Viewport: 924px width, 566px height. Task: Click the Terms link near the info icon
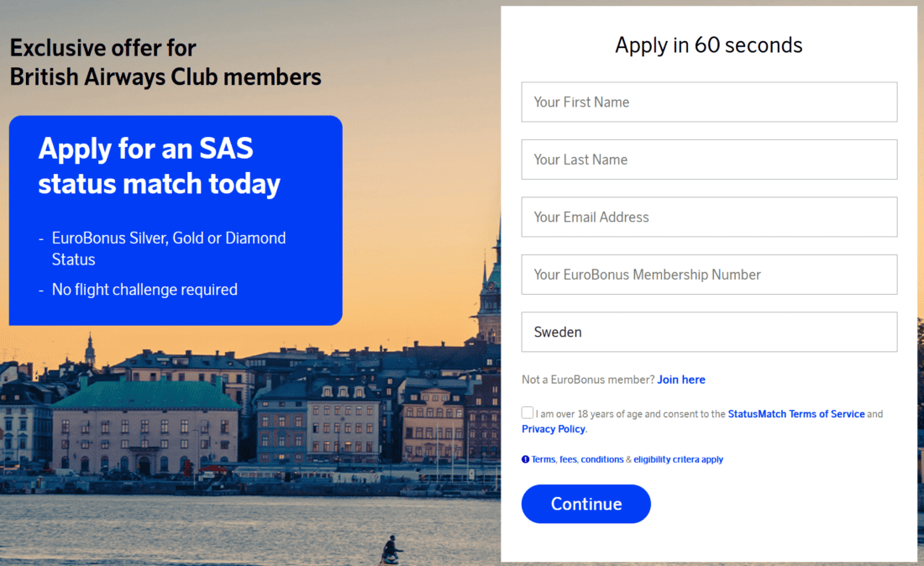[543, 459]
